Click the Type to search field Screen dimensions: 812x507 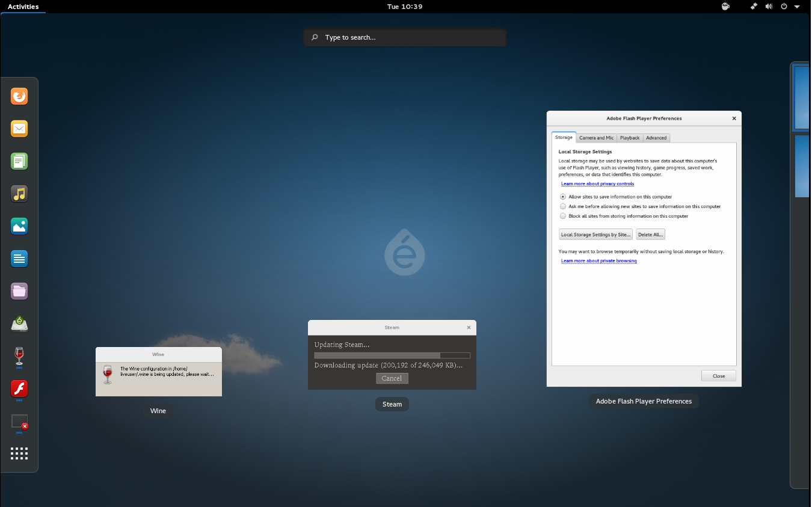(x=405, y=37)
